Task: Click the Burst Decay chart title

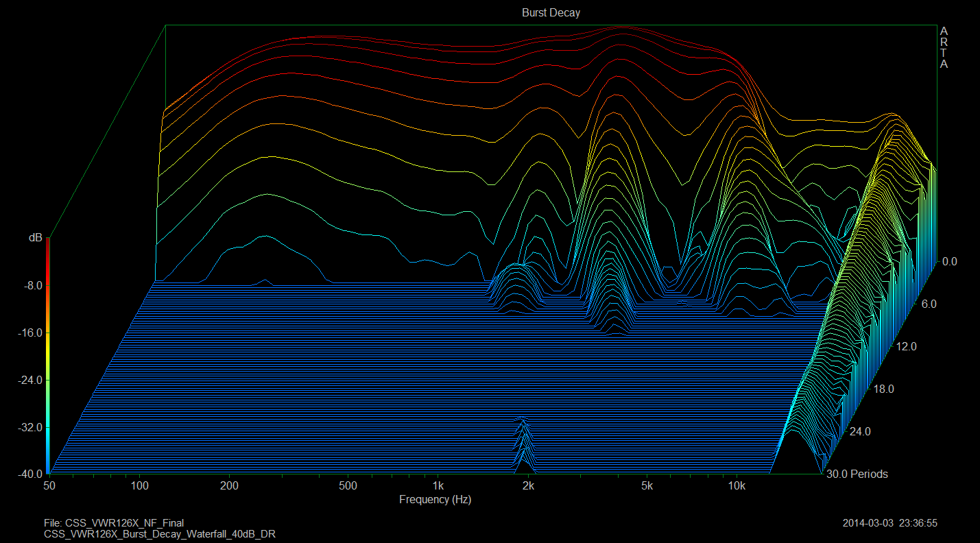Action: (x=551, y=13)
